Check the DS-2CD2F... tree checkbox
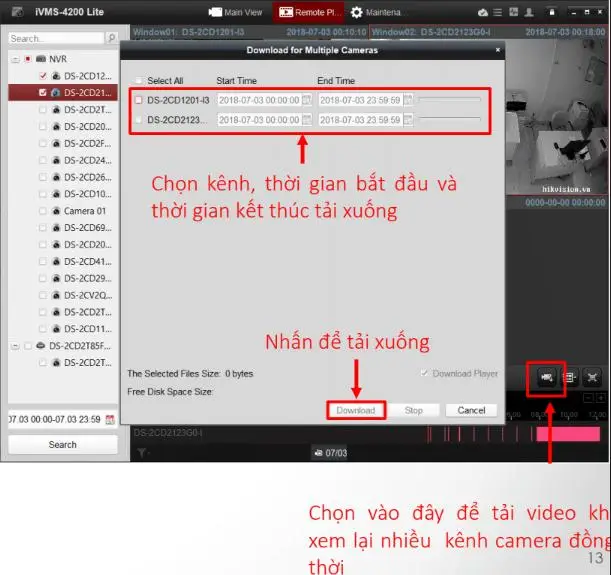 coord(43,143)
